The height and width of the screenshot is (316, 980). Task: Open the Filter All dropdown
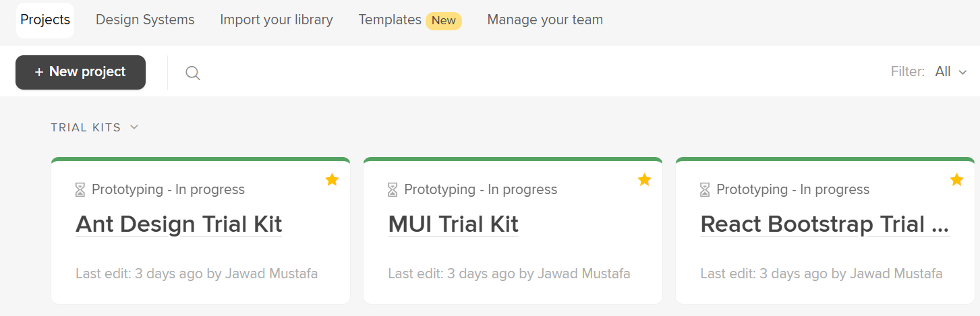click(951, 72)
